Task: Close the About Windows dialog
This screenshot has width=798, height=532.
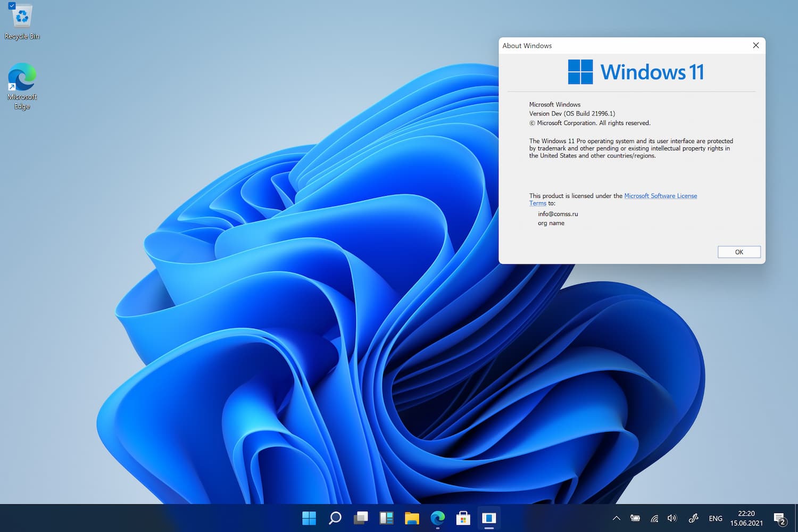Action: 755,45
